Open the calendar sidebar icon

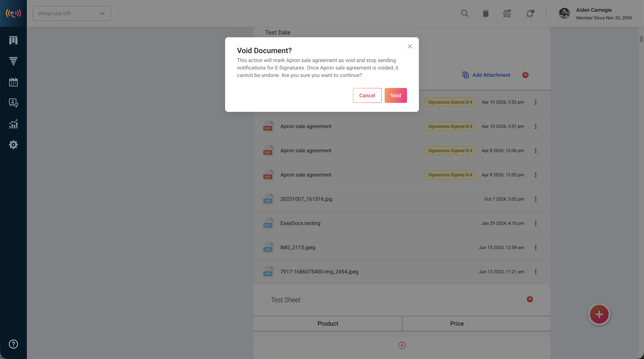click(x=13, y=82)
